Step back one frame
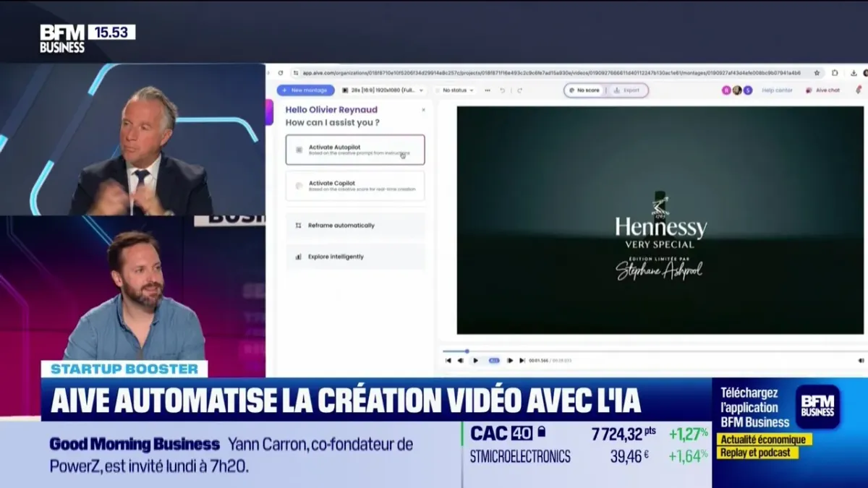 click(461, 360)
